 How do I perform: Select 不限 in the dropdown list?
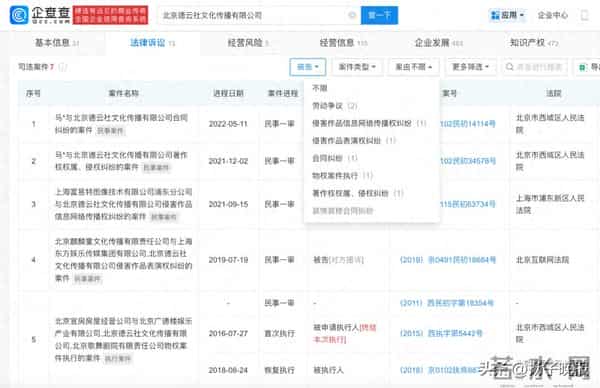pos(320,88)
